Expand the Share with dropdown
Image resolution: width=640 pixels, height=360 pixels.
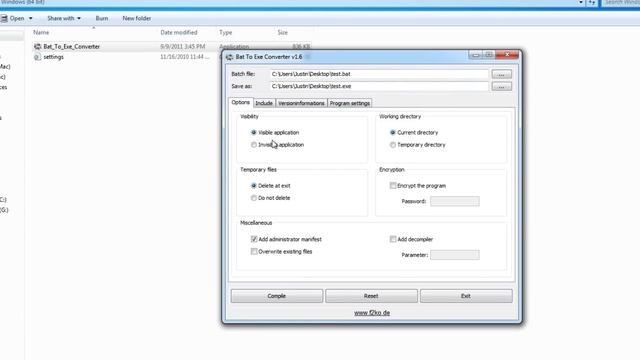click(79, 18)
